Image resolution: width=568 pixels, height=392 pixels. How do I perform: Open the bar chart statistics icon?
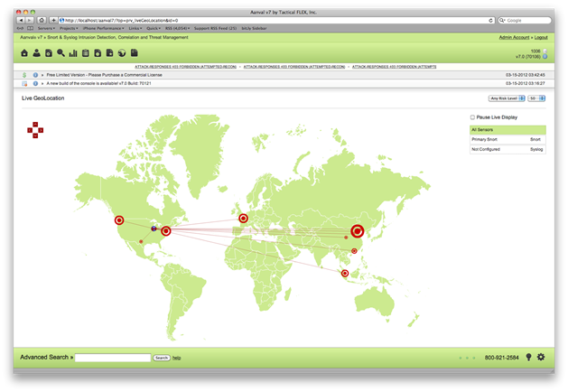point(73,53)
